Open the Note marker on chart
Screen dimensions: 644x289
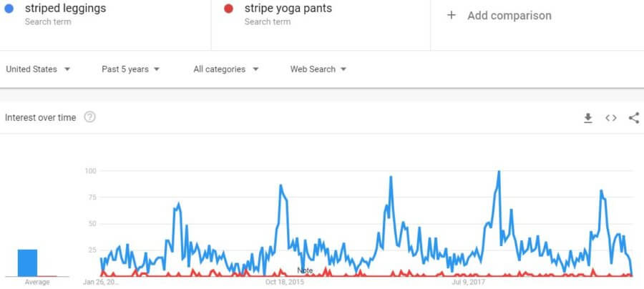[305, 270]
